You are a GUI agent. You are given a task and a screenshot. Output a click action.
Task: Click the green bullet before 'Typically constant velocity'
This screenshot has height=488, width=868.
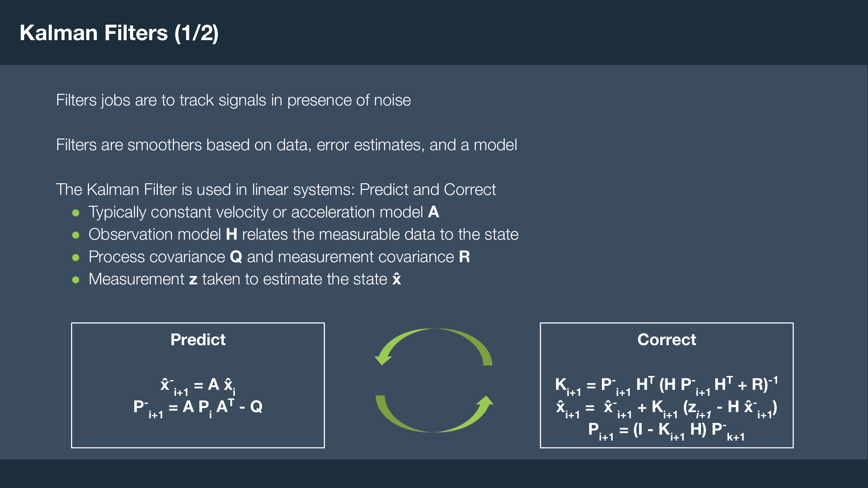pos(76,213)
